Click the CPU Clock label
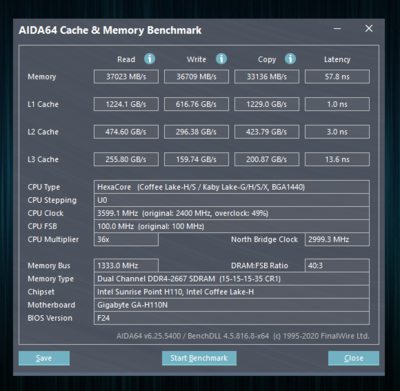Viewport: 400px width, 391px height. pos(45,213)
